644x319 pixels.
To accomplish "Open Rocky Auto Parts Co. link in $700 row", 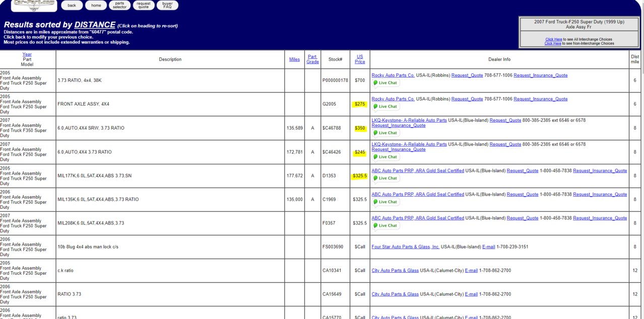I will point(393,75).
